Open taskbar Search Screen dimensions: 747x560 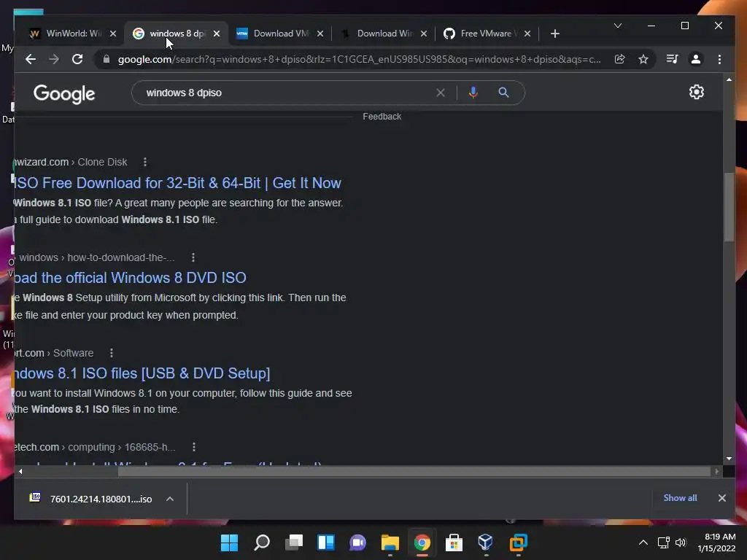pos(262,542)
